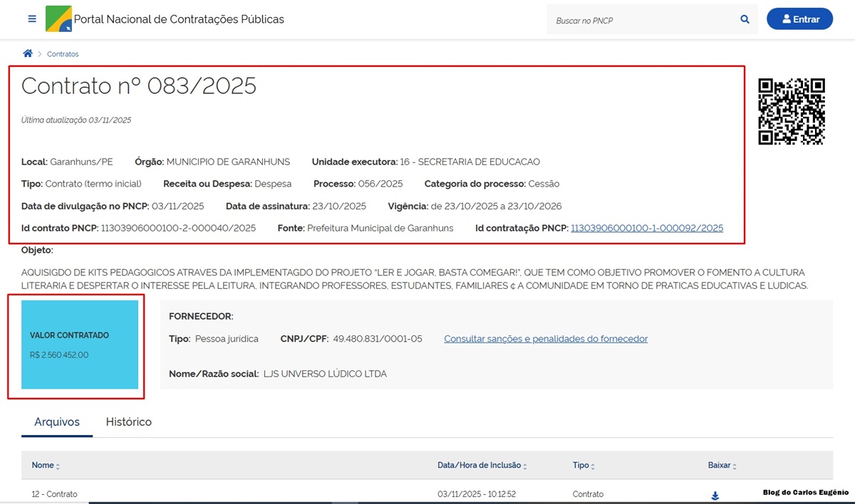
Task: Sort by Data/Hora de Inclusão
Action: pos(483,466)
